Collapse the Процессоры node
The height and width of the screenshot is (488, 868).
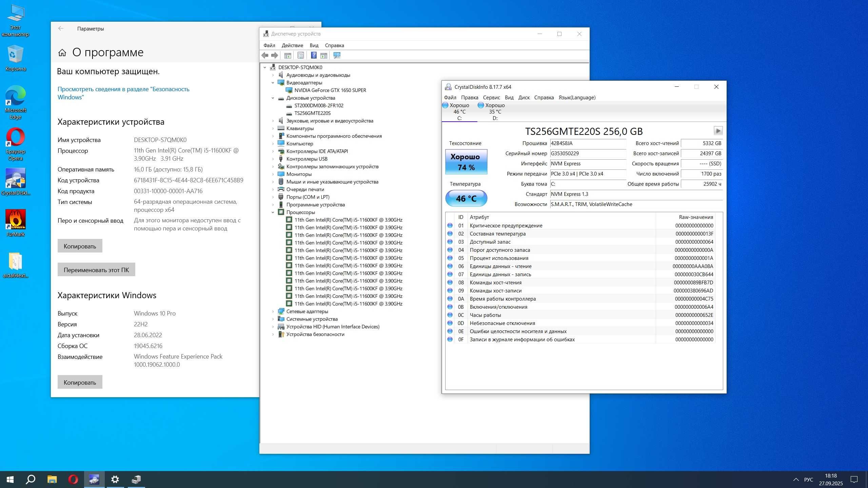273,212
